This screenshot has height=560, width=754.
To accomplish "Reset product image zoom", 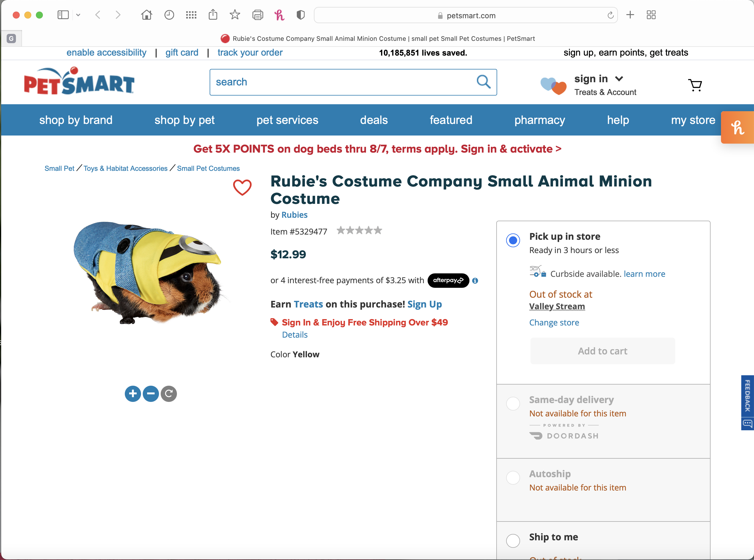I will click(x=169, y=394).
